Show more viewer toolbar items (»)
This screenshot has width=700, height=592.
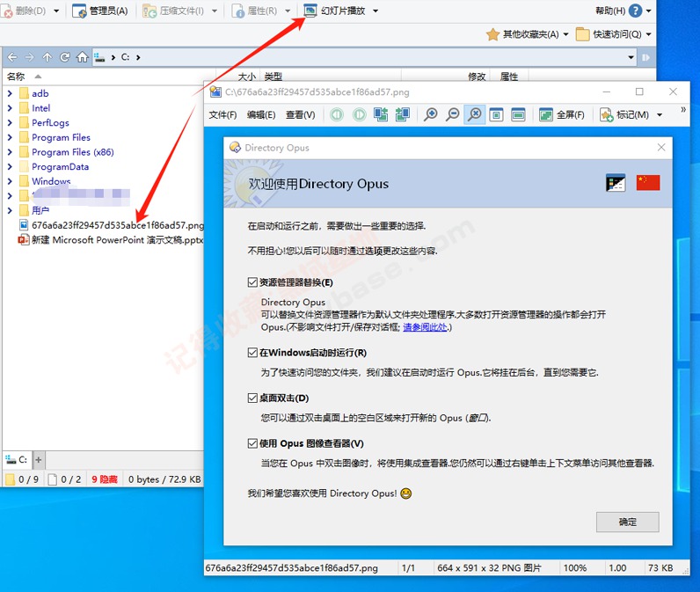click(683, 109)
